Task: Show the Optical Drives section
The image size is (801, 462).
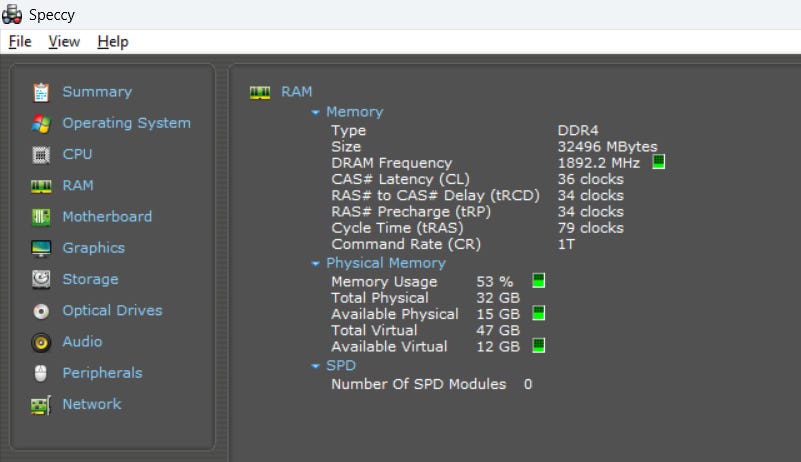Action: pyautogui.click(x=112, y=310)
